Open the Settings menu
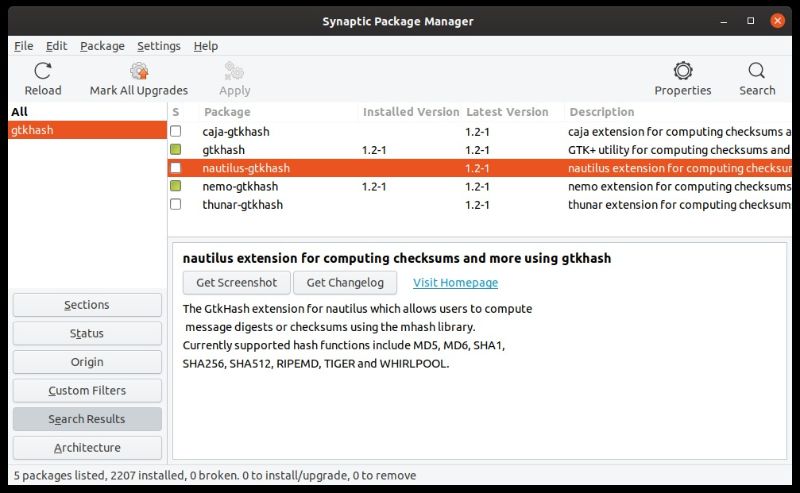 click(x=158, y=46)
